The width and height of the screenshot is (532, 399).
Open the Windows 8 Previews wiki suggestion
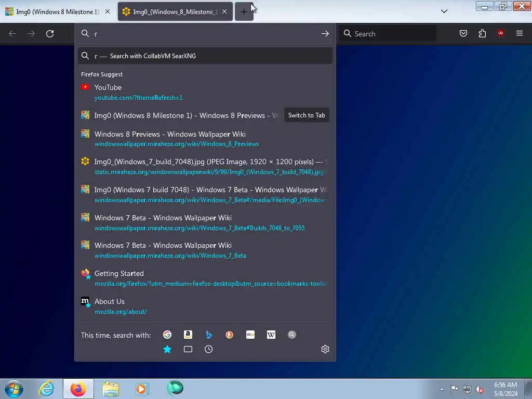pos(205,139)
